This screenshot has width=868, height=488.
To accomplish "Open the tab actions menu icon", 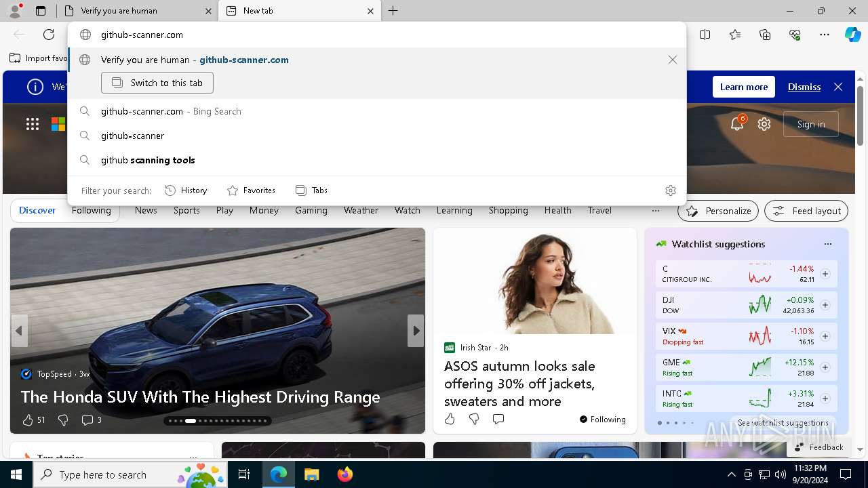I will pyautogui.click(x=41, y=11).
